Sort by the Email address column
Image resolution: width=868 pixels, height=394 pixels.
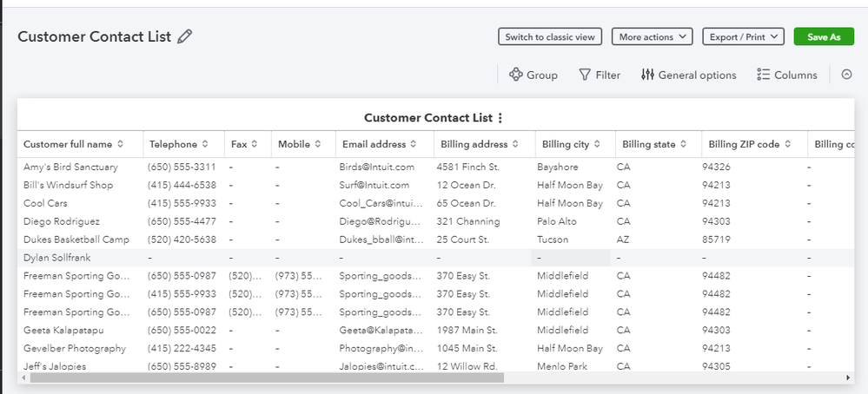tap(414, 144)
